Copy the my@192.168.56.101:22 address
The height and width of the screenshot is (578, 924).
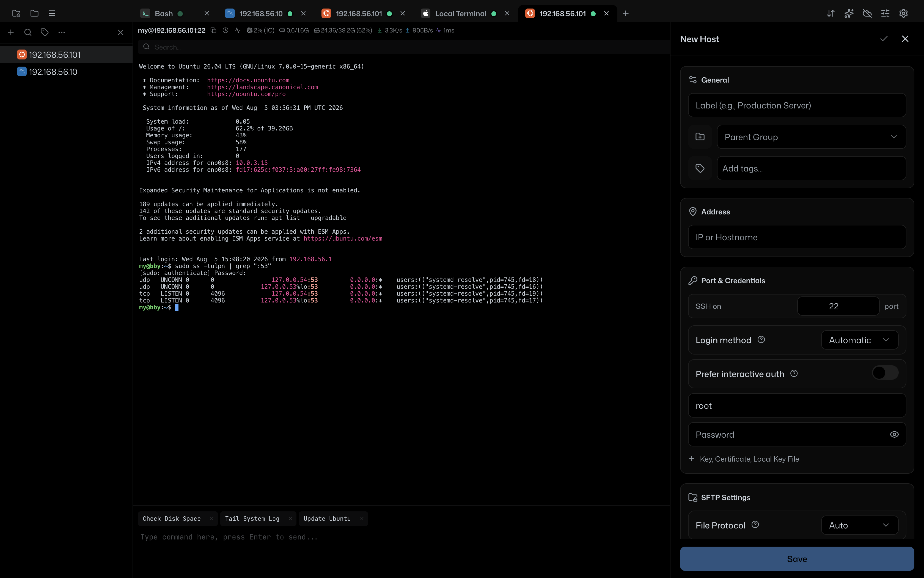213,30
